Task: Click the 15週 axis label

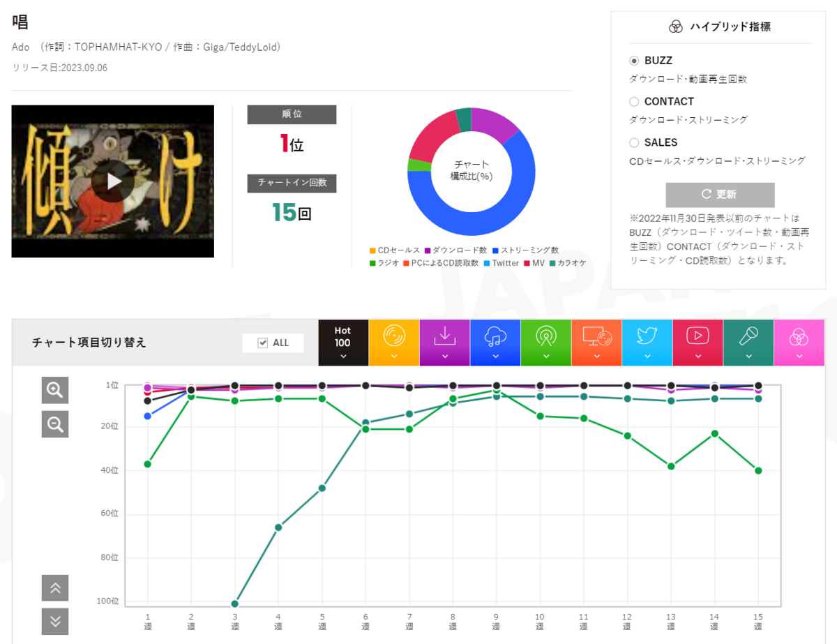Action: tap(758, 621)
